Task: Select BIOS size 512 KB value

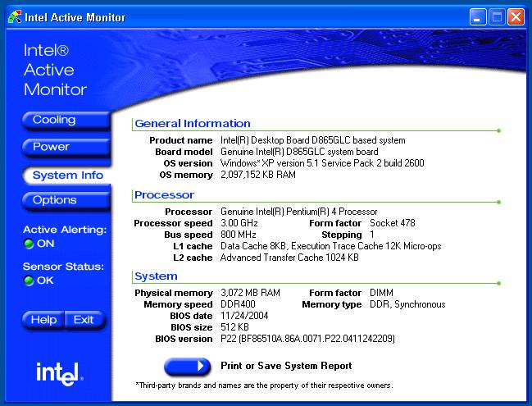Action: (x=234, y=327)
